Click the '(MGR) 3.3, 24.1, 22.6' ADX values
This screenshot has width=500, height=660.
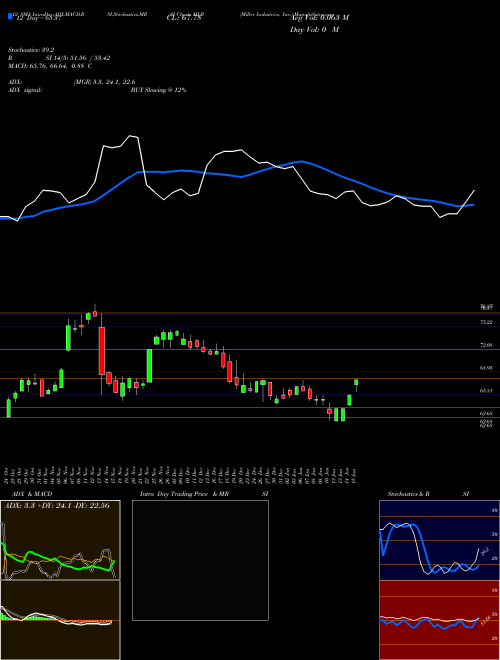tap(104, 82)
